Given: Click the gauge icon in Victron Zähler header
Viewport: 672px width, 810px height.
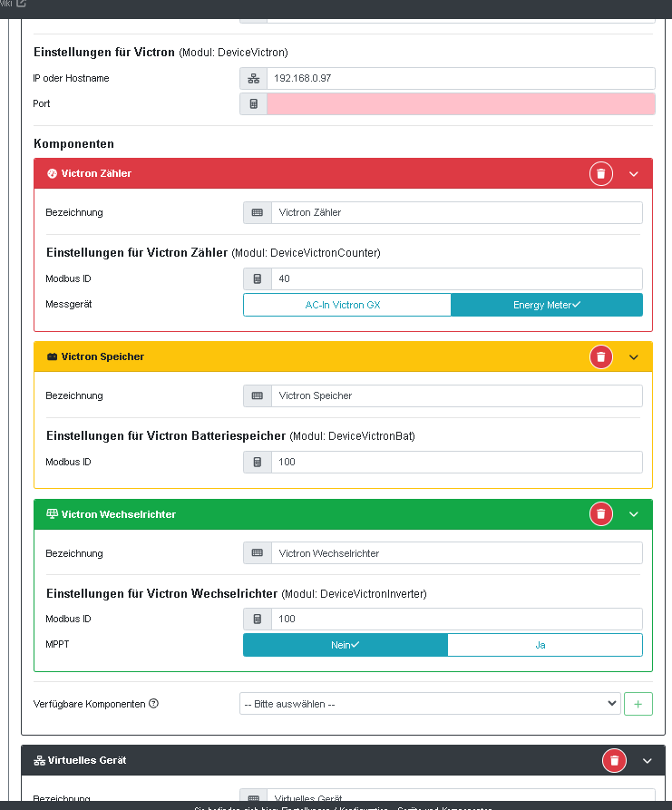Looking at the screenshot, I should tap(53, 173).
